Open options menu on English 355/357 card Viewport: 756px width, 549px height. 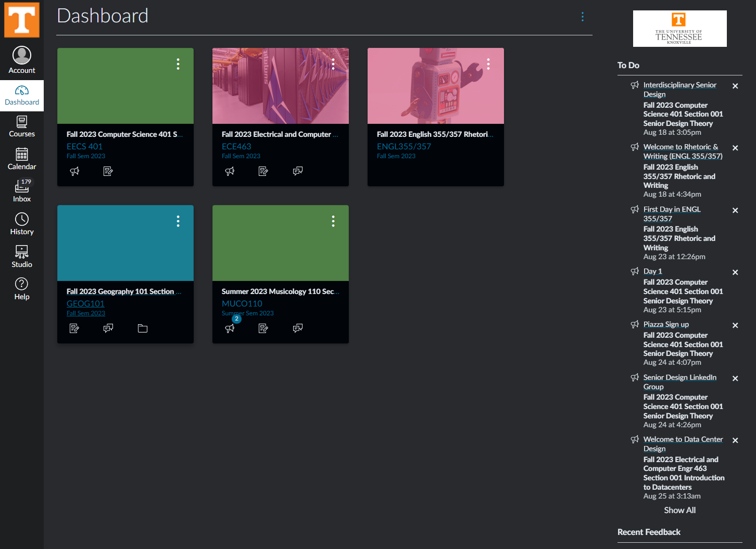point(488,63)
